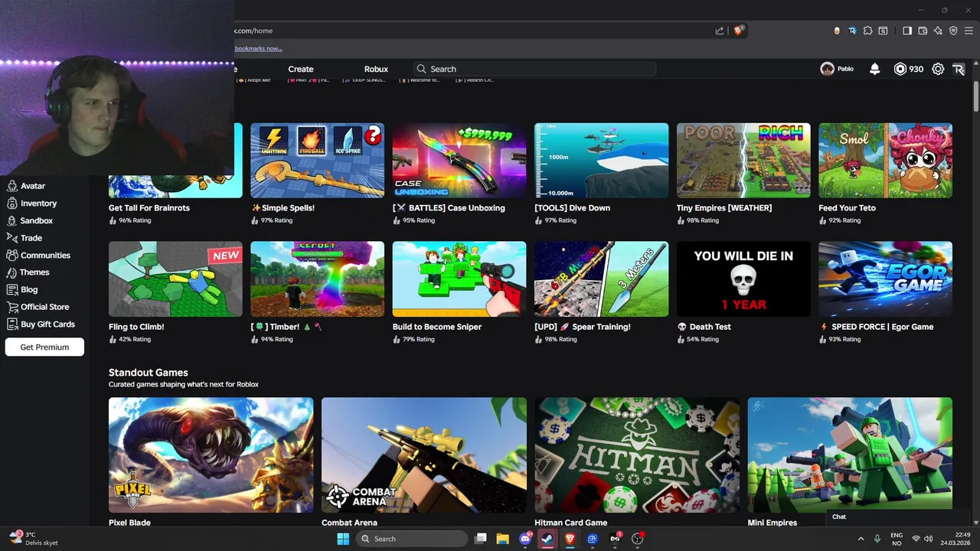This screenshot has width=980, height=551.
Task: Open File Explorer from the taskbar
Action: click(503, 539)
